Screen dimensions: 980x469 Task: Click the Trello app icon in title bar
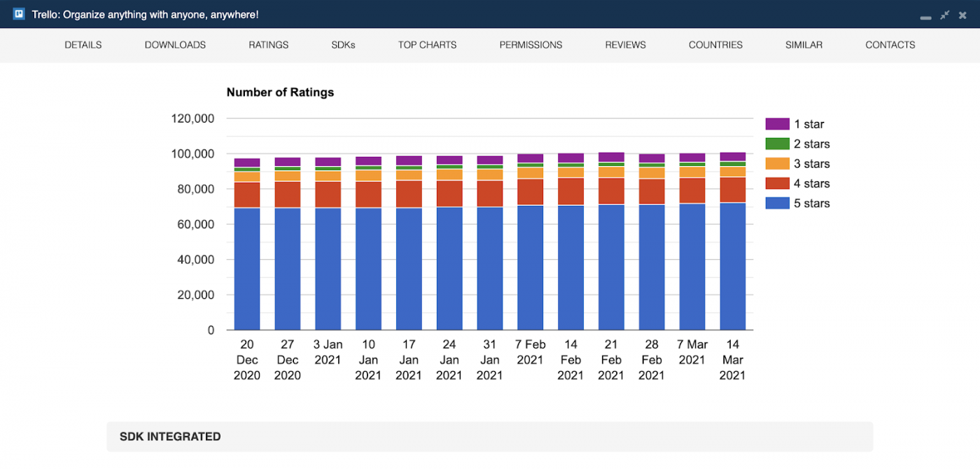(x=19, y=14)
